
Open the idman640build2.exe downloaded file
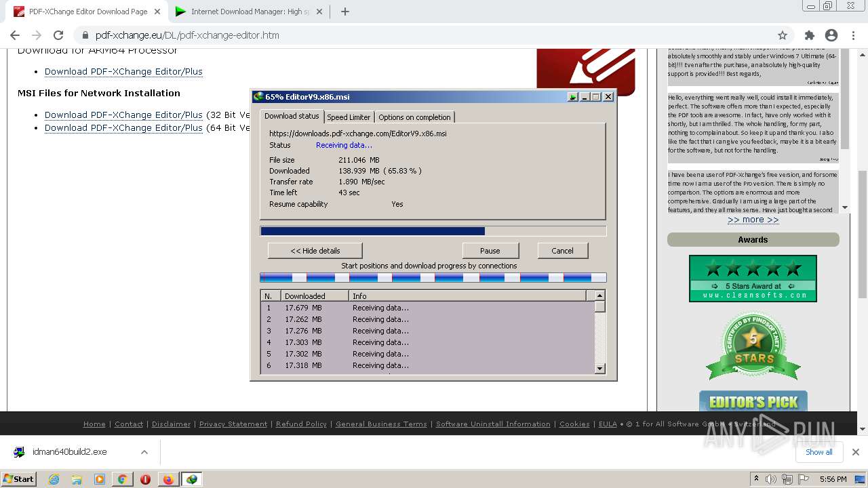[x=69, y=452]
